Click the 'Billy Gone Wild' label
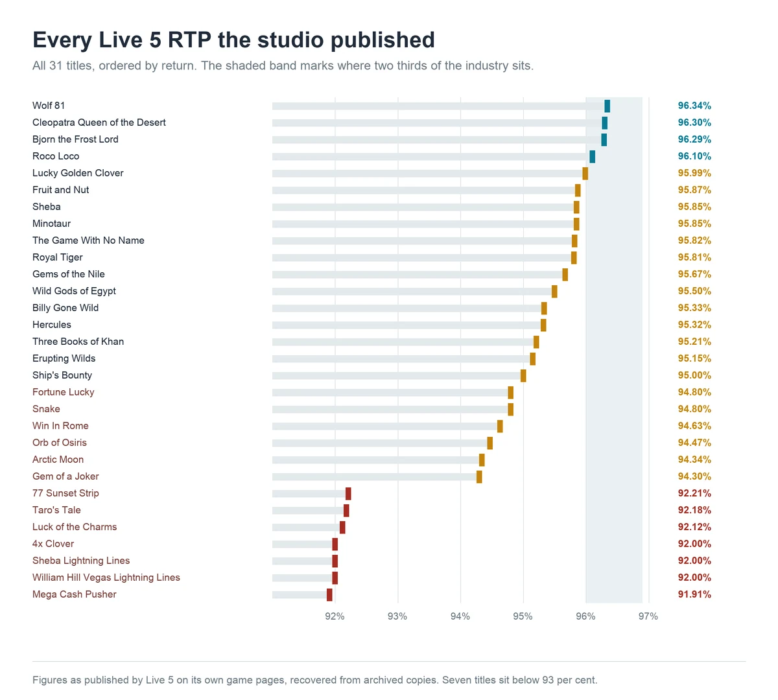Image resolution: width=778 pixels, height=700 pixels. (65, 308)
